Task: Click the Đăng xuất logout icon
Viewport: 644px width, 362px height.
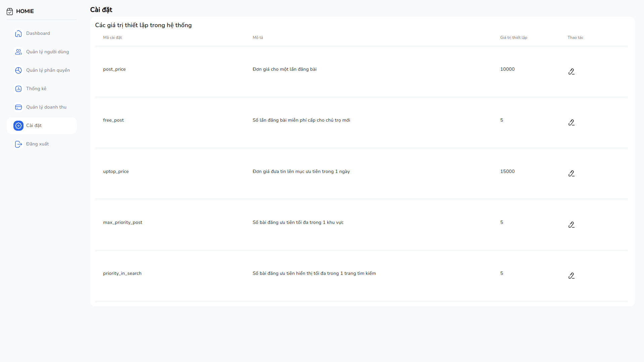Action: click(x=18, y=144)
